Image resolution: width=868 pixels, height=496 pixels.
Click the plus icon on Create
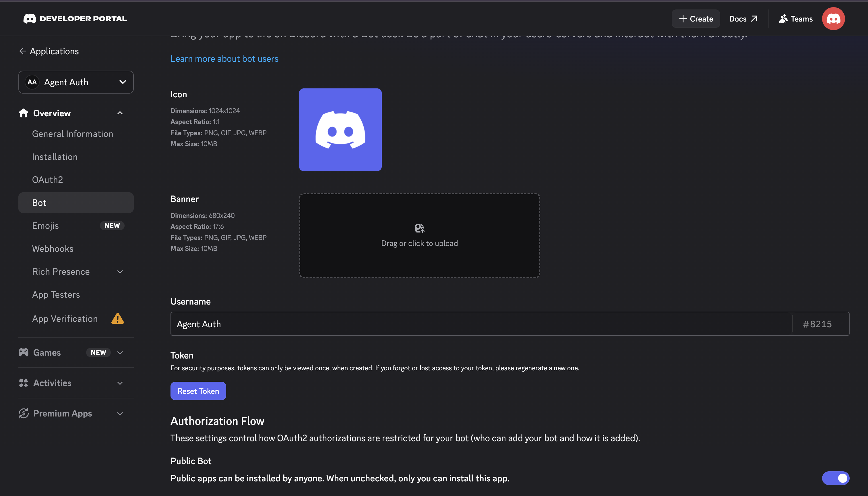click(x=683, y=19)
